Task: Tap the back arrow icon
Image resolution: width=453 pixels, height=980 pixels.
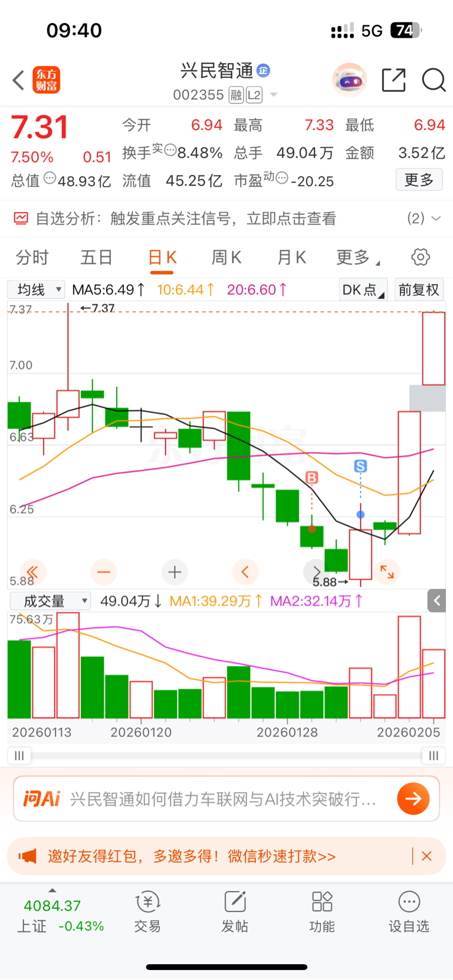Action: click(18, 80)
